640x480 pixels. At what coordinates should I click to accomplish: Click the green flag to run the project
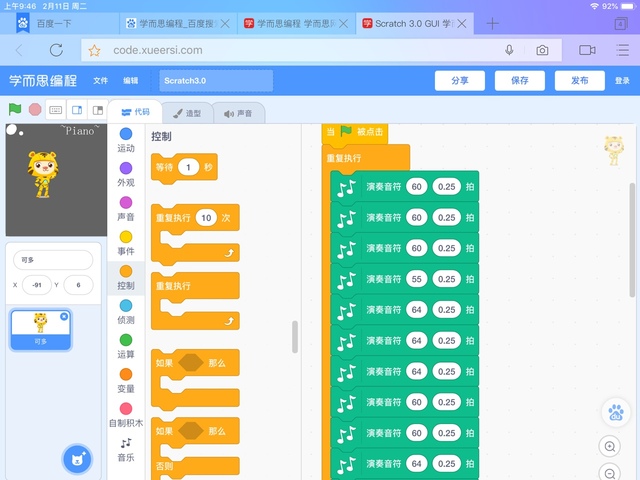(x=15, y=109)
